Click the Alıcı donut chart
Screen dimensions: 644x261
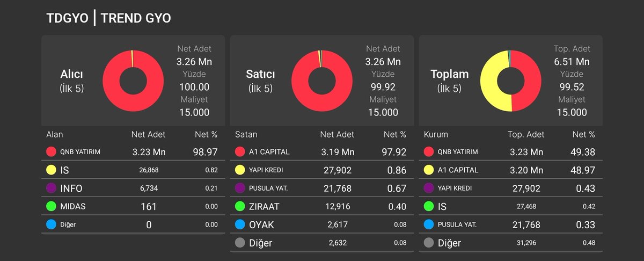133,81
